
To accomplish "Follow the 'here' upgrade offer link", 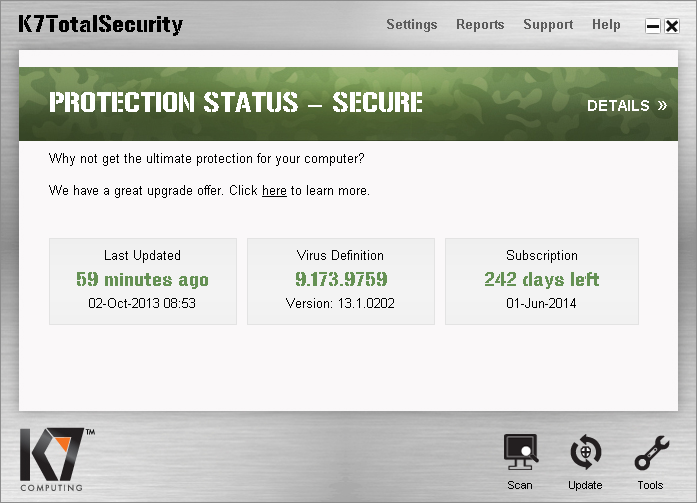I will pos(274,190).
